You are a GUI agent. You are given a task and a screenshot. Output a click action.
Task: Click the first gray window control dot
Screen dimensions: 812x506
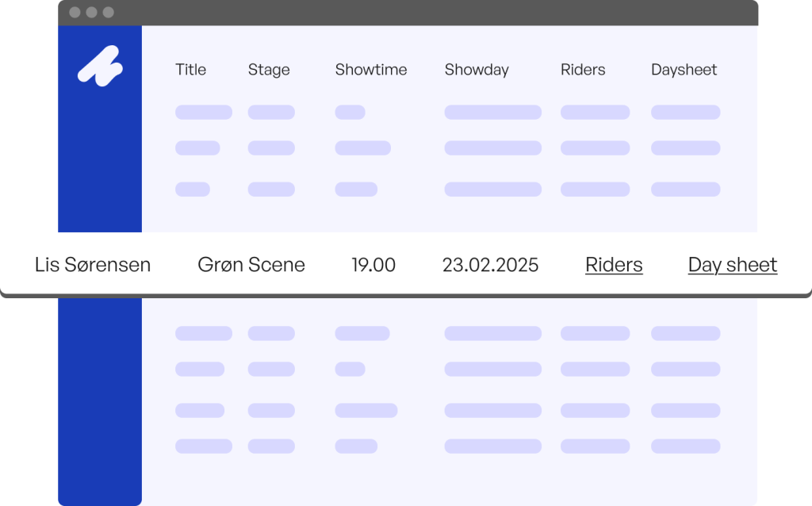pos(75,13)
